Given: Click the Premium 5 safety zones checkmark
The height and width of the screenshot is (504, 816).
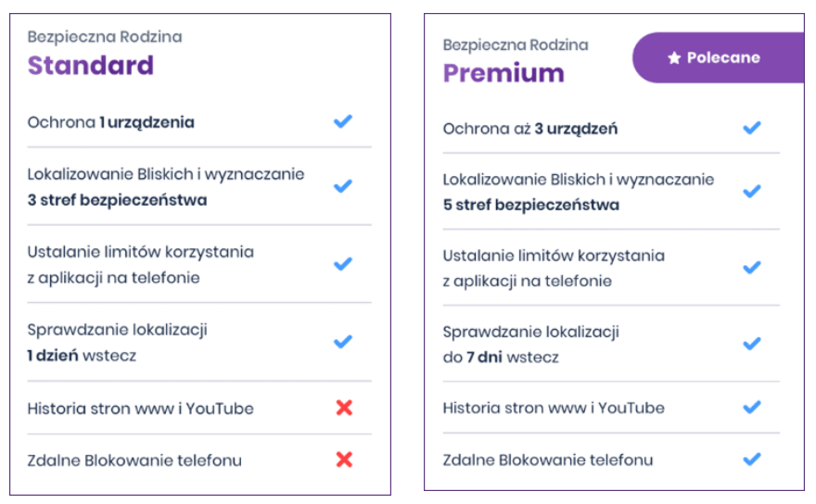Looking at the screenshot, I should pyautogui.click(x=752, y=192).
